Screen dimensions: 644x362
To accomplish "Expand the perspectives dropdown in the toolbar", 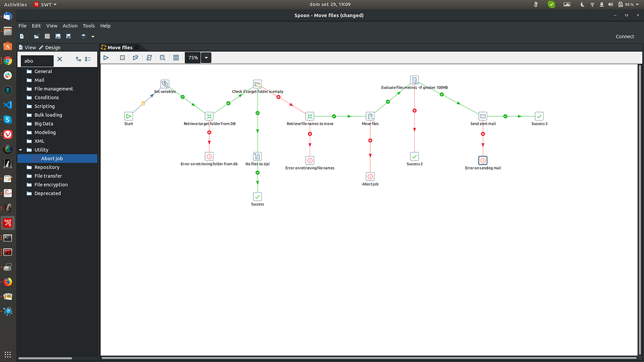I will coord(92,36).
